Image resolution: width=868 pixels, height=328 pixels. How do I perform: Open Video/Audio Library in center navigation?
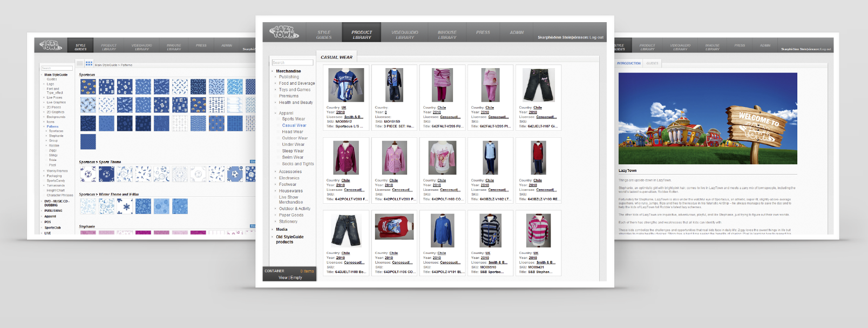(404, 35)
